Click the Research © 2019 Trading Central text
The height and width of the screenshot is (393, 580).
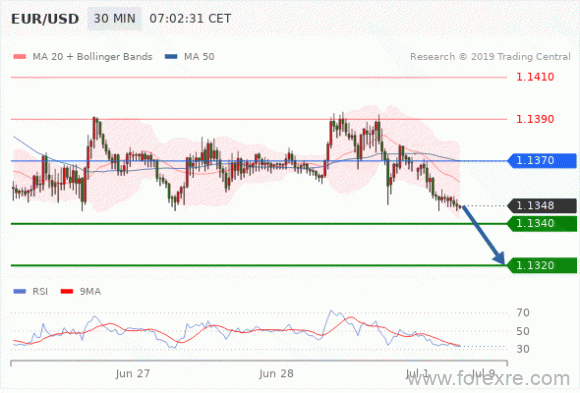[x=490, y=57]
